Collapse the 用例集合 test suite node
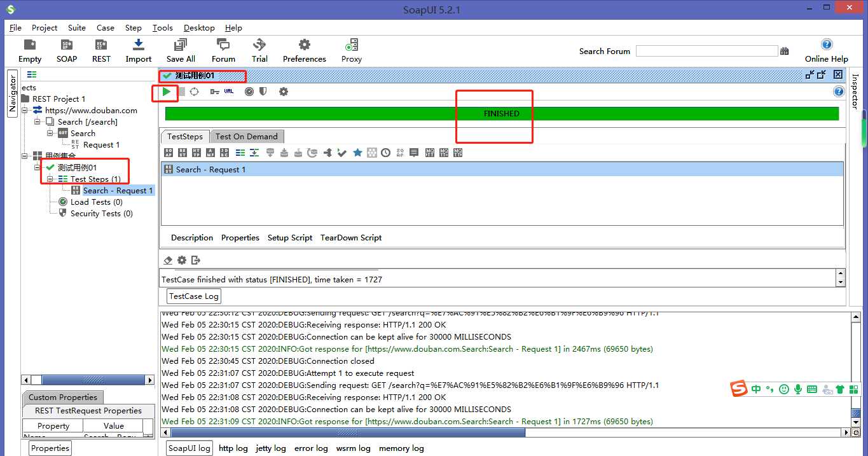 pyautogui.click(x=25, y=156)
